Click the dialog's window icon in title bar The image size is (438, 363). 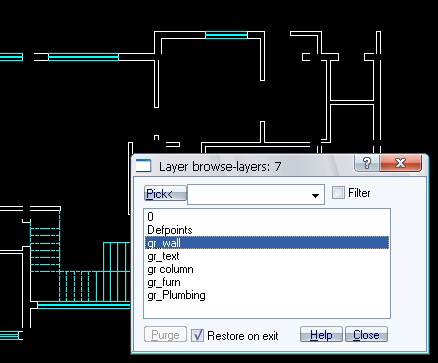(x=143, y=166)
